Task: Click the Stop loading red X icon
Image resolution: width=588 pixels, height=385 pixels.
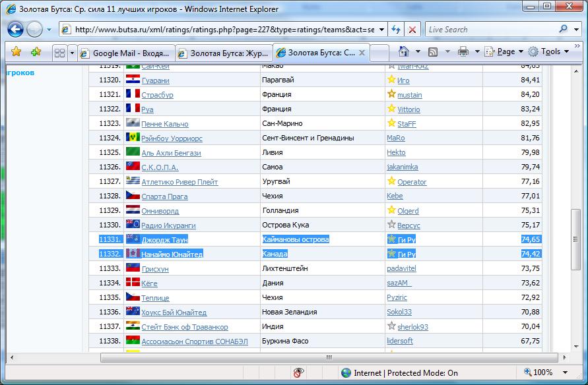Action: coord(412,30)
